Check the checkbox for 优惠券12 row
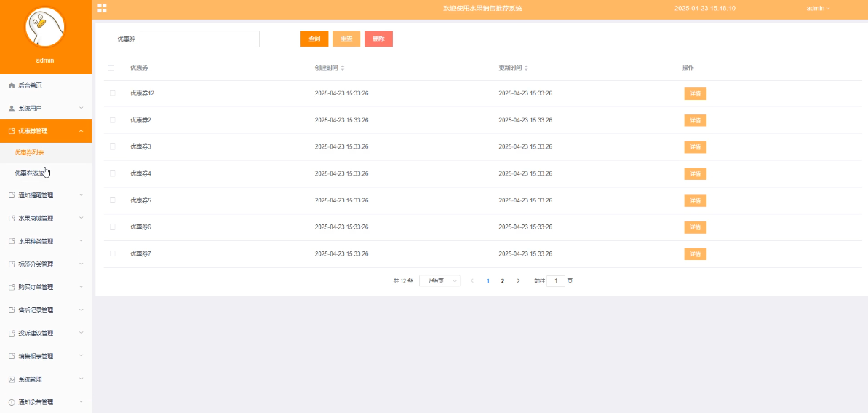This screenshot has height=413, width=868. (112, 93)
